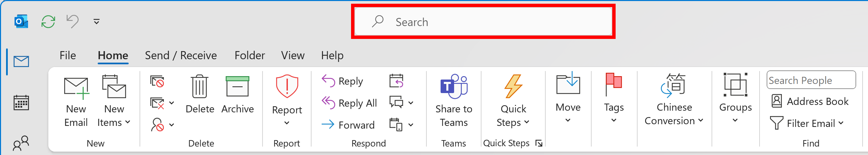
Task: Create a New Email message
Action: pos(76,101)
